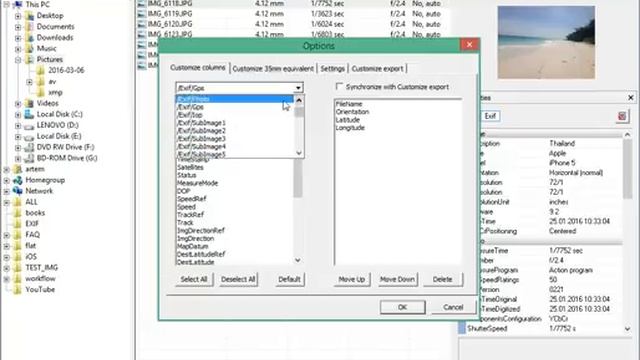The image size is (640, 360).
Task: Click the Select All button
Action: [x=194, y=280]
